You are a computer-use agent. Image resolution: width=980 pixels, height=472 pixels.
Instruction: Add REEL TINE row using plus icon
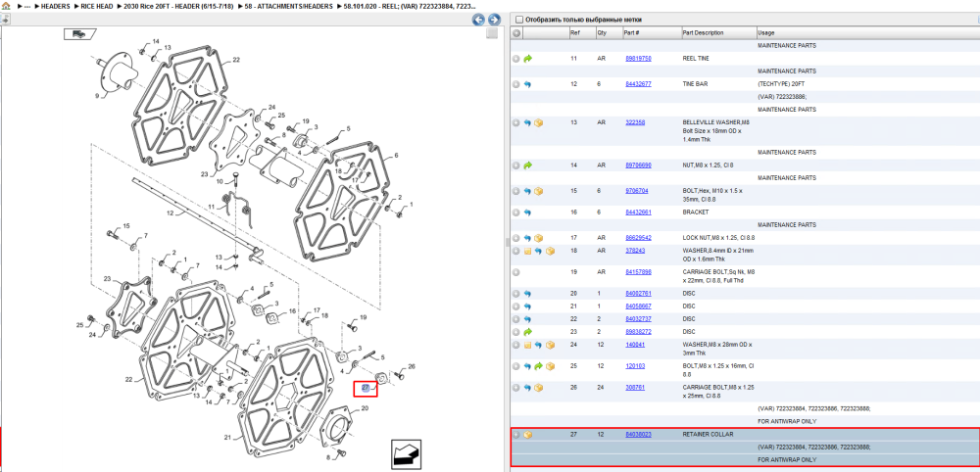[x=516, y=59]
